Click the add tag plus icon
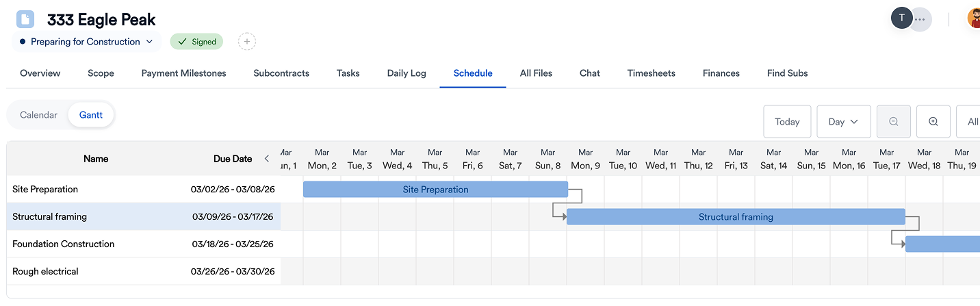This screenshot has height=306, width=980. pyautogui.click(x=247, y=42)
